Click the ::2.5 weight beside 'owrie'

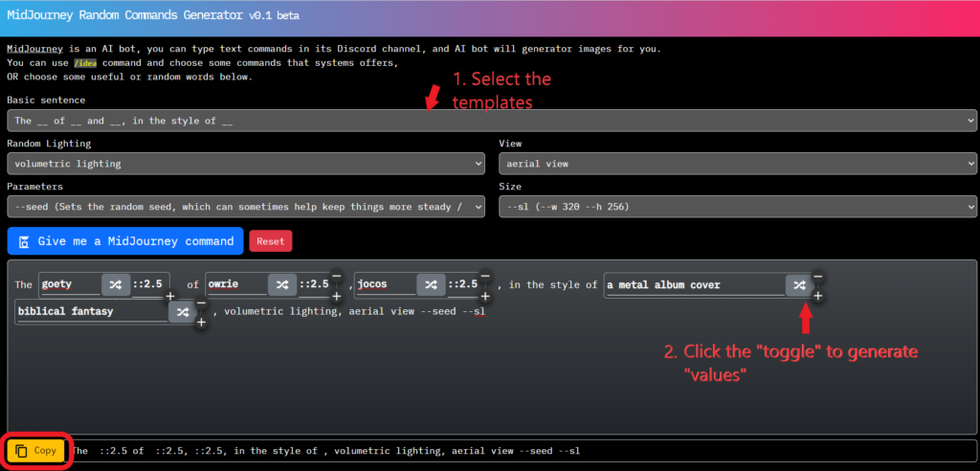pos(314,284)
